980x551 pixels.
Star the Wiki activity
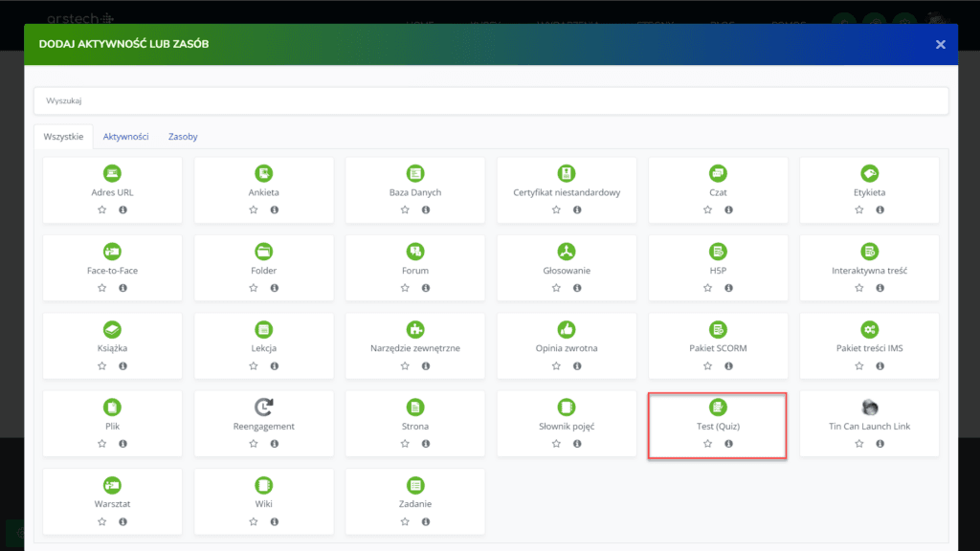click(253, 521)
